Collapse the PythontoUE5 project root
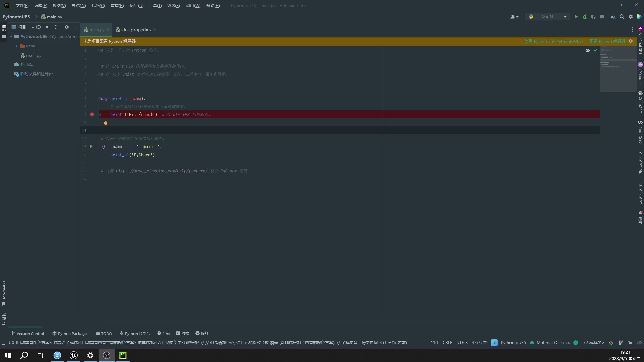The image size is (644, 362). coord(11,37)
